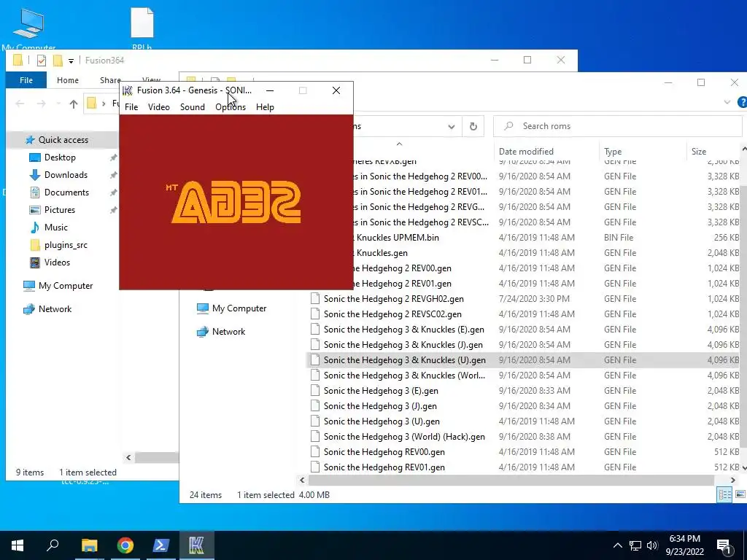The height and width of the screenshot is (560, 747).
Task: Switch roms window to large icons view
Action: click(x=740, y=495)
